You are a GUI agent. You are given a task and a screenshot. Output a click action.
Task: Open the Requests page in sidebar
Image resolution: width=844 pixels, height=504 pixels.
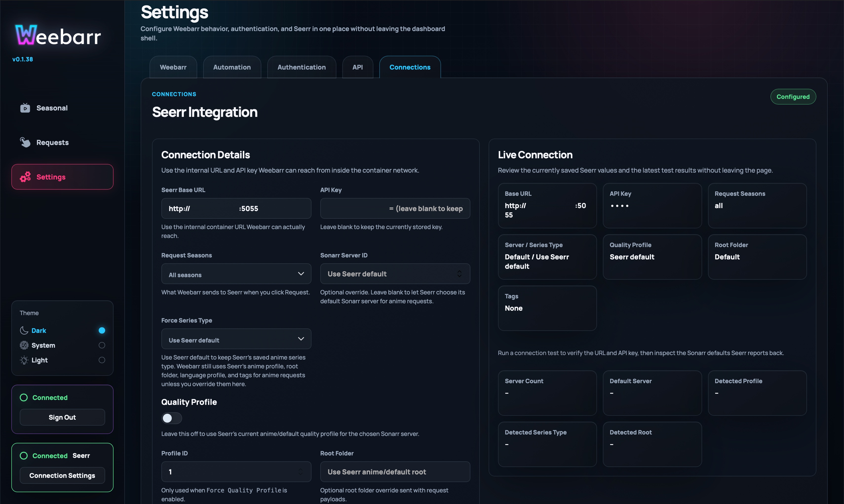pos(62,142)
